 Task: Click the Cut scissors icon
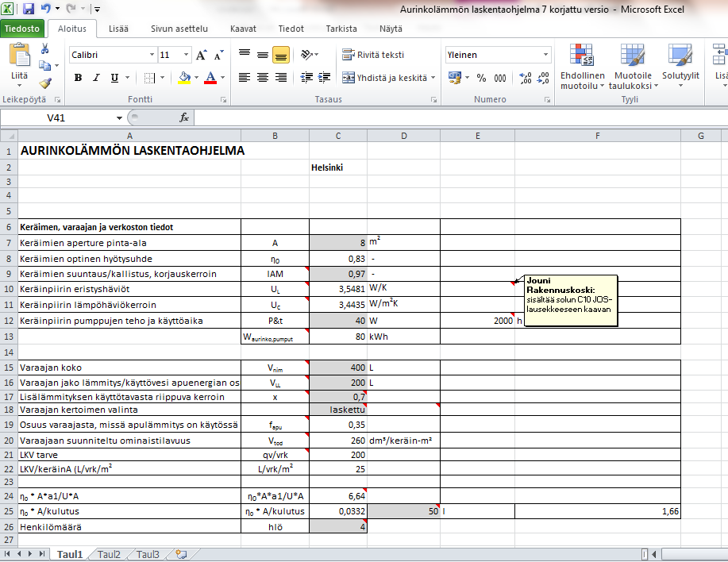click(45, 48)
